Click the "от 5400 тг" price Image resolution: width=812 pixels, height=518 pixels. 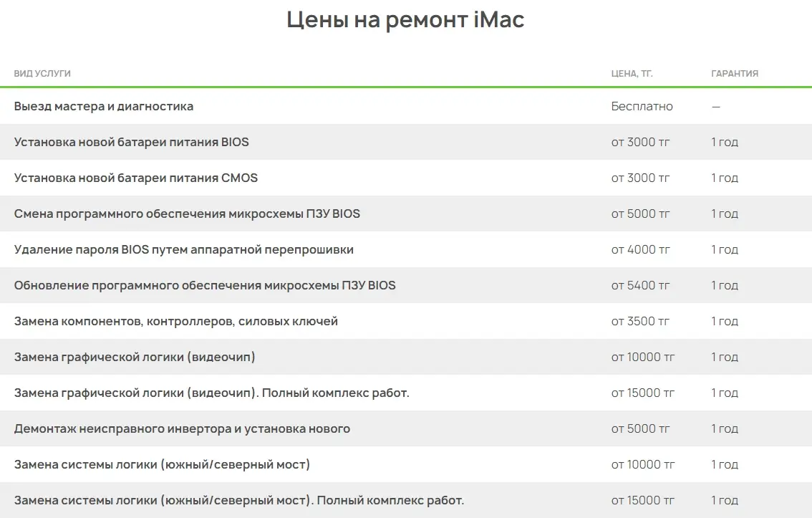[640, 286]
